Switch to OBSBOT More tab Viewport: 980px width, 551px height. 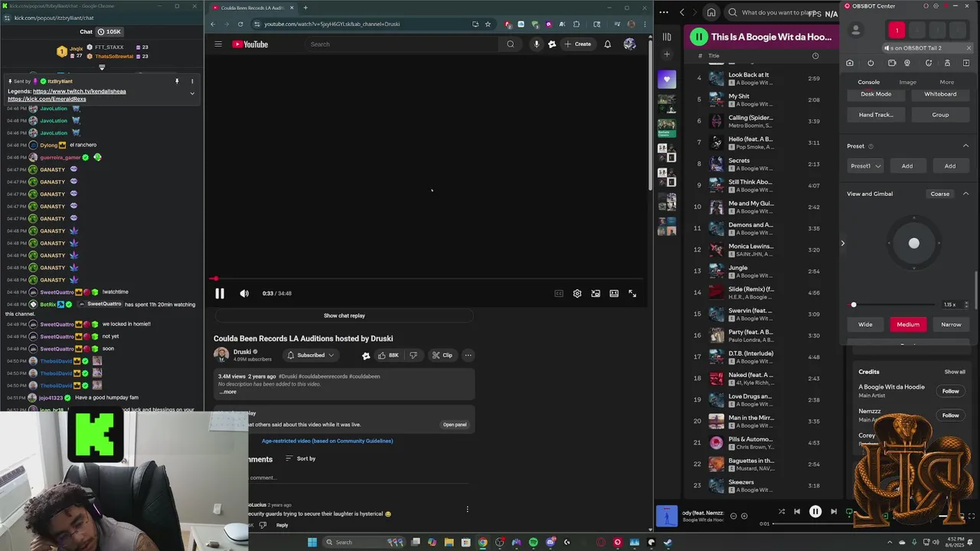pyautogui.click(x=947, y=82)
